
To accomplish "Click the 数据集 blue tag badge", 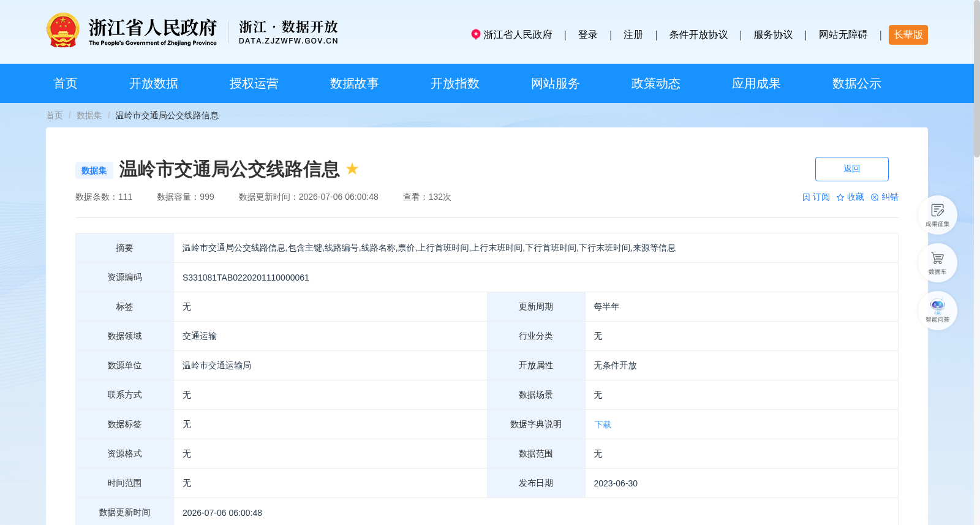I will pyautogui.click(x=94, y=170).
